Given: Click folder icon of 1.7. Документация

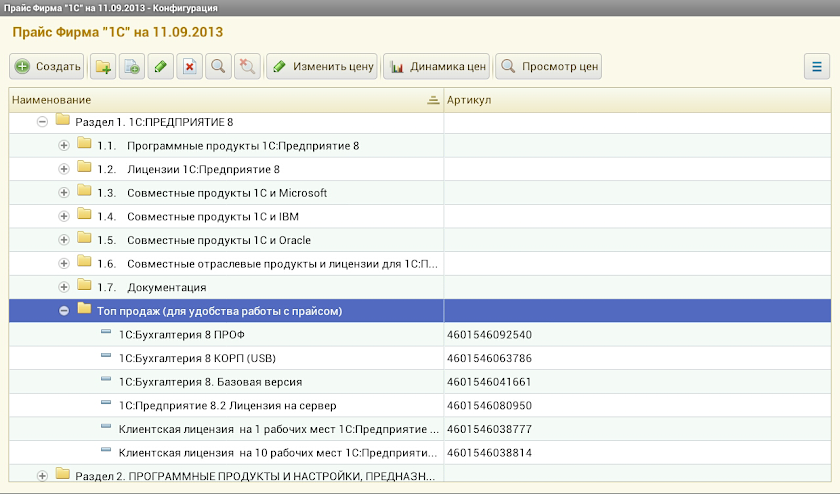Looking at the screenshot, I should tap(84, 285).
